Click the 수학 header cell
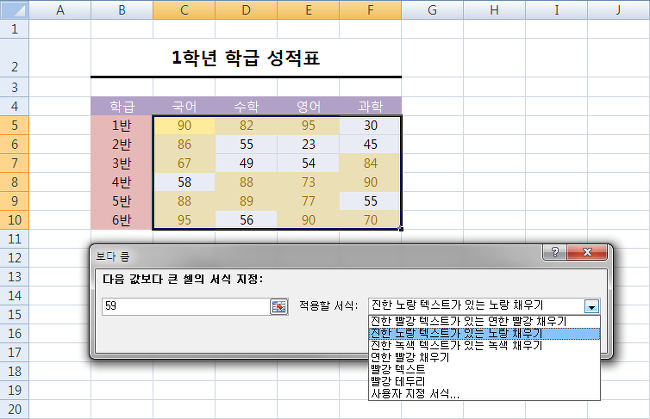 click(x=246, y=107)
